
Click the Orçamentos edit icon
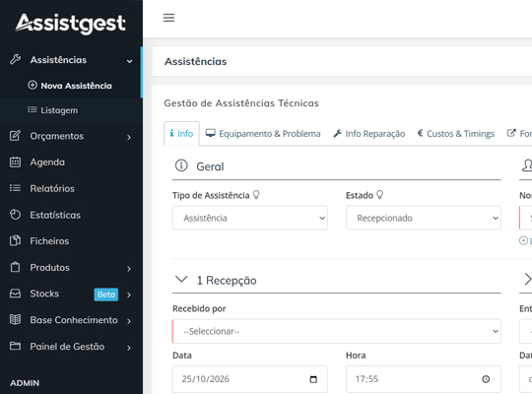[x=15, y=136]
